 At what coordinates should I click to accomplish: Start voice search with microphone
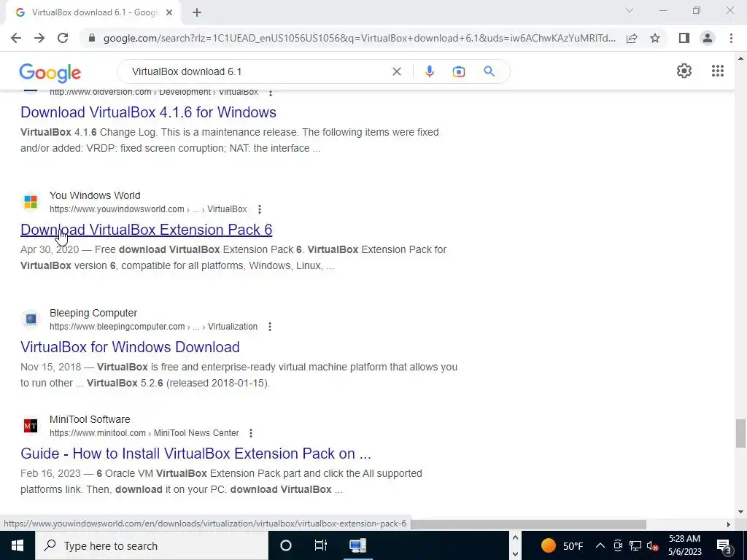(x=429, y=71)
